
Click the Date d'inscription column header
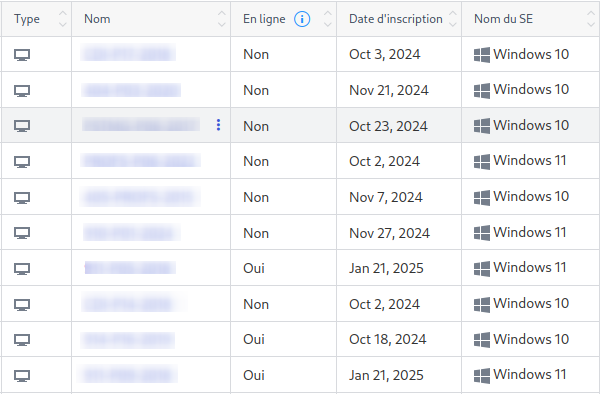[x=396, y=19]
